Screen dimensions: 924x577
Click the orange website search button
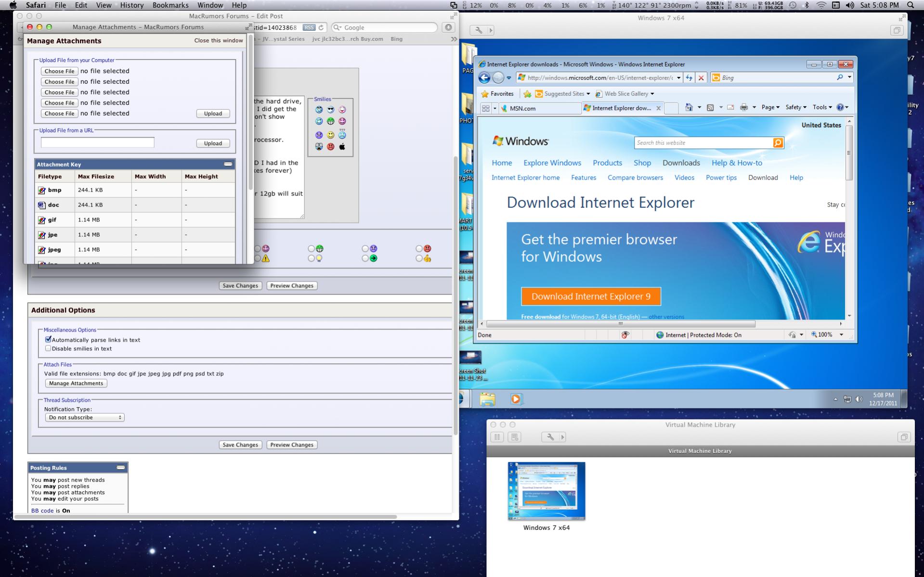[778, 142]
